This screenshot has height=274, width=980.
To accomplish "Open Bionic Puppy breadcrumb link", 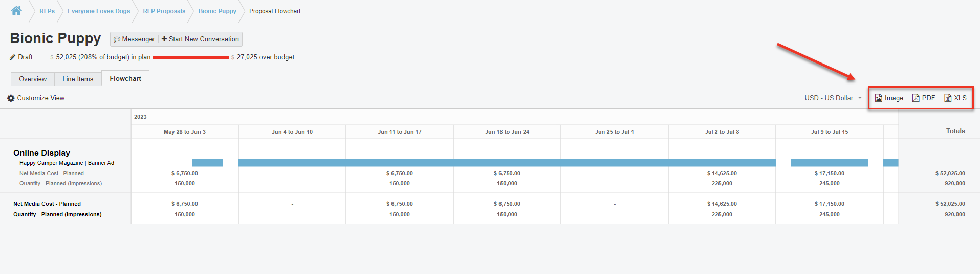I will click(217, 11).
